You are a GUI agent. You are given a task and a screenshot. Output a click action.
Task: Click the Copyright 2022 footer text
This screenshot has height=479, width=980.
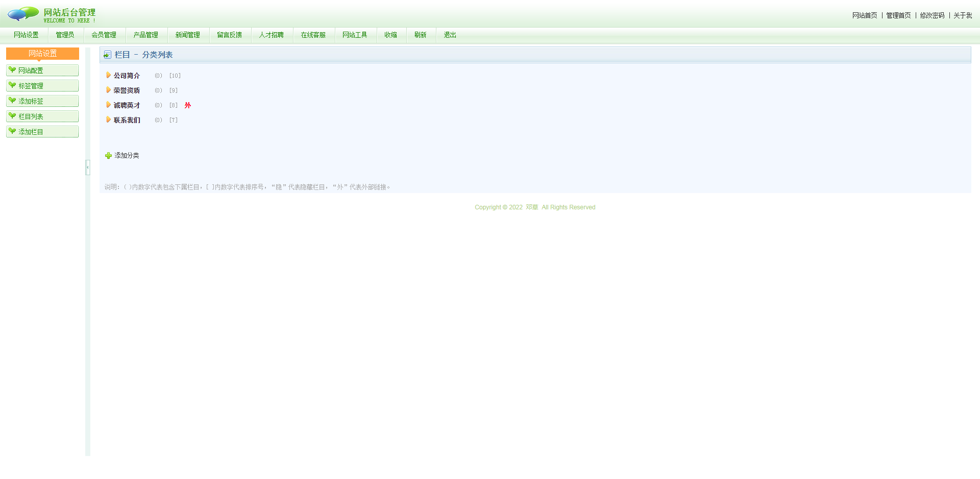pyautogui.click(x=535, y=207)
